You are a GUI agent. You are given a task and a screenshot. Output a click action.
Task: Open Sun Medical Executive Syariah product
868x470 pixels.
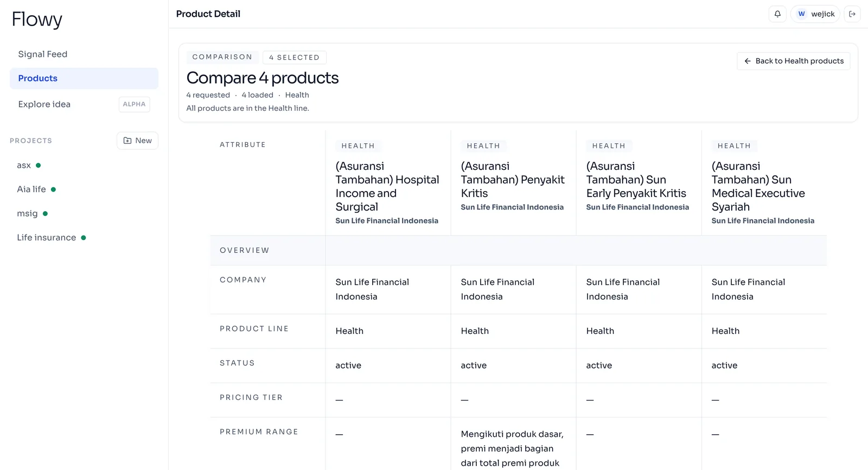pos(758,187)
